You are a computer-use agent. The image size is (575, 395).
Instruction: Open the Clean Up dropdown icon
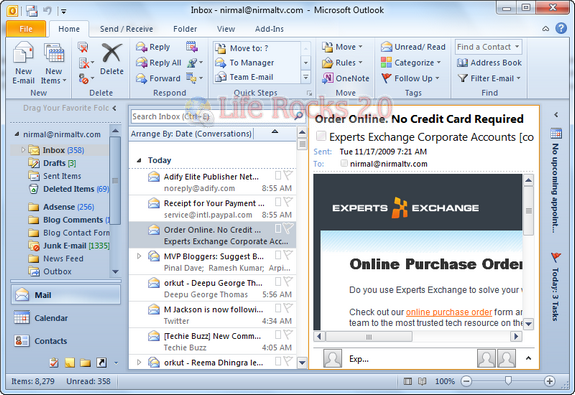pyautogui.click(x=86, y=63)
